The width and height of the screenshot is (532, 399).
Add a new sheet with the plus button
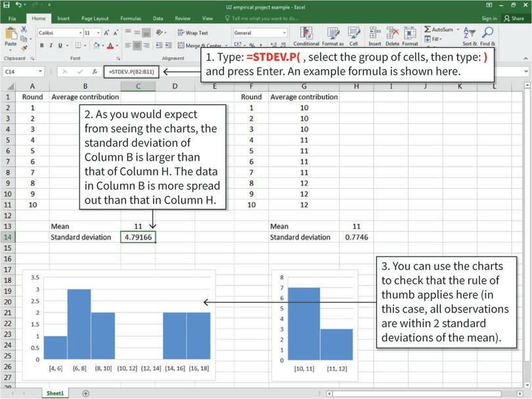[x=85, y=392]
